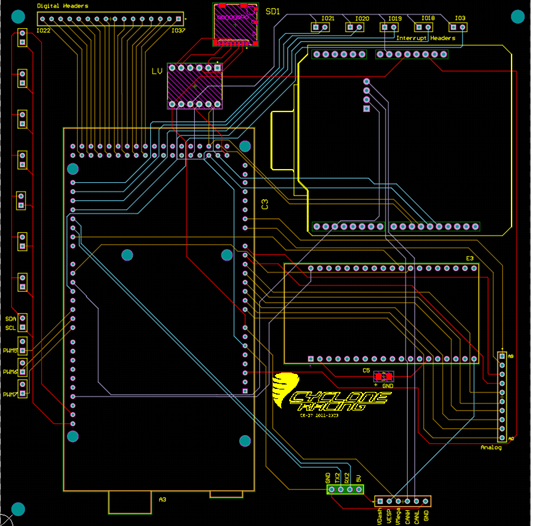The image size is (533, 526).
Task: Click the 'RX2' label above the green header
Action: tap(347, 478)
